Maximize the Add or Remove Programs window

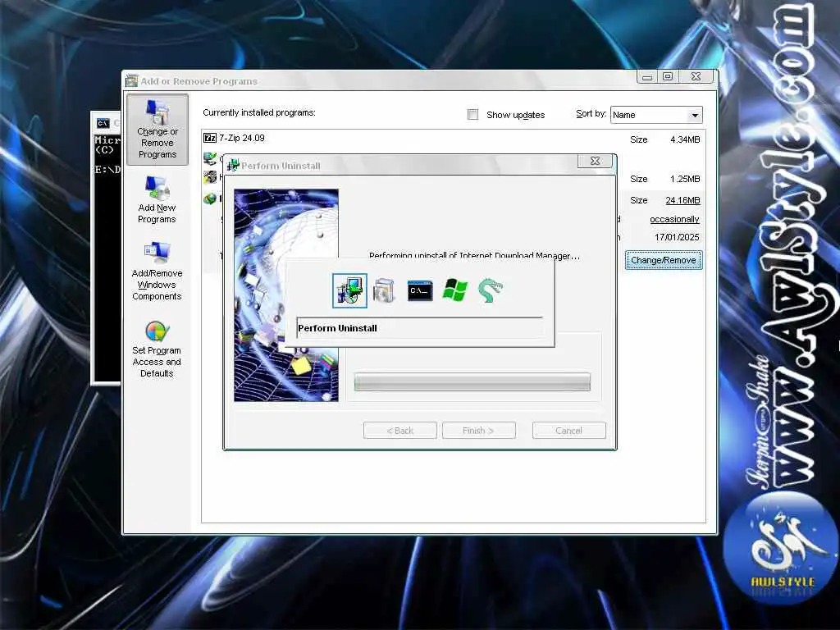(x=668, y=76)
